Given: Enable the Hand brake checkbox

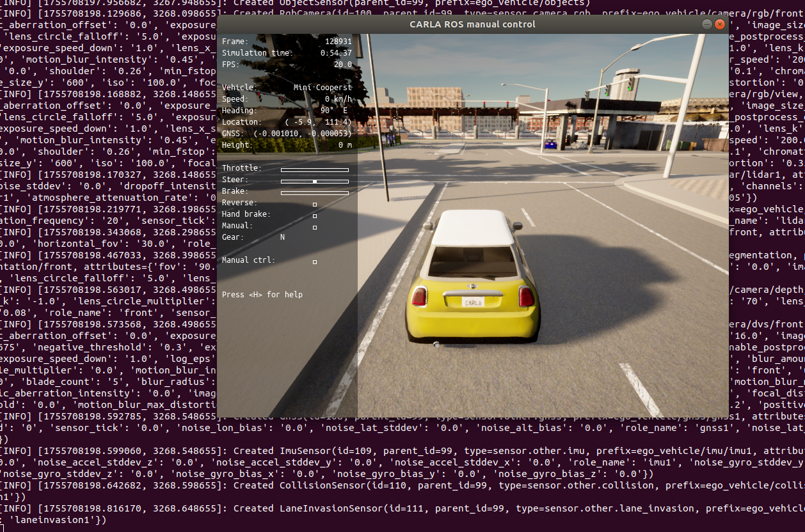Looking at the screenshot, I should 315,216.
